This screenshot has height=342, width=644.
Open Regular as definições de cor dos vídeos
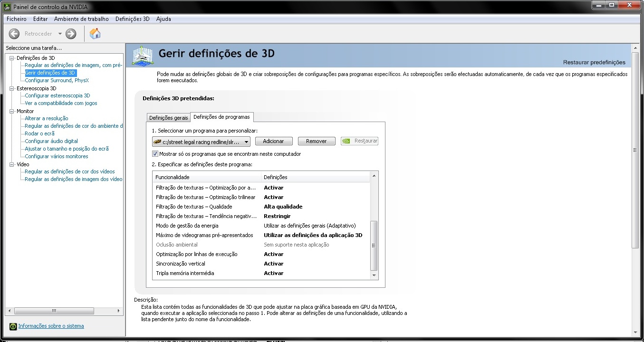(70, 171)
